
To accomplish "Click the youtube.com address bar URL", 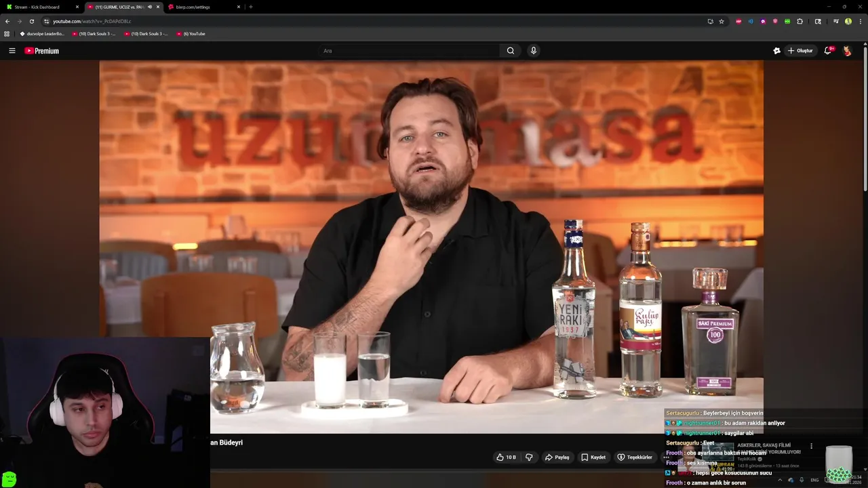I will [x=92, y=21].
